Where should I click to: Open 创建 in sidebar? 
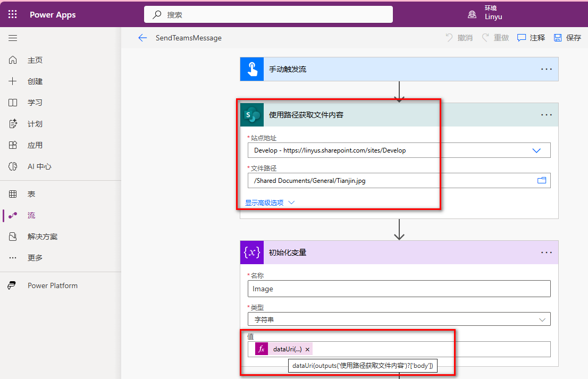(35, 81)
